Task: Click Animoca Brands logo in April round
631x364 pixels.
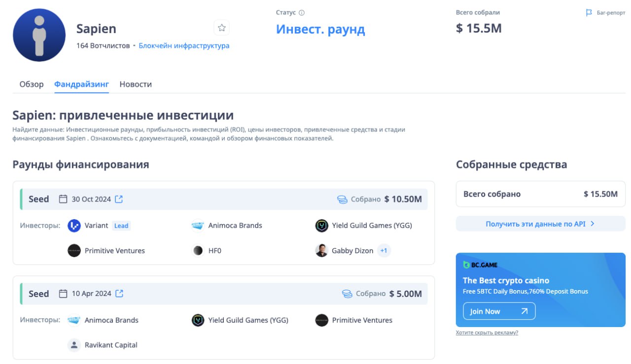Action: pyautogui.click(x=74, y=320)
